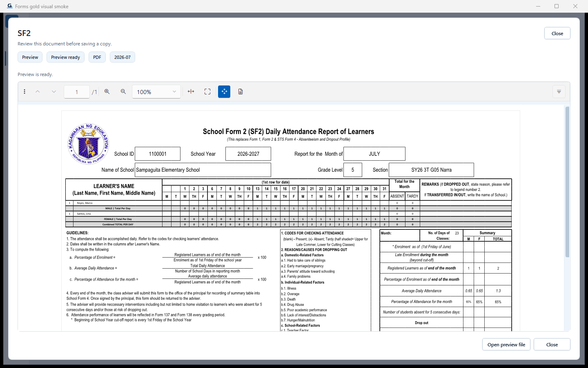588x368 pixels.
Task: Click the zoom out magnifier icon
Action: click(x=123, y=92)
